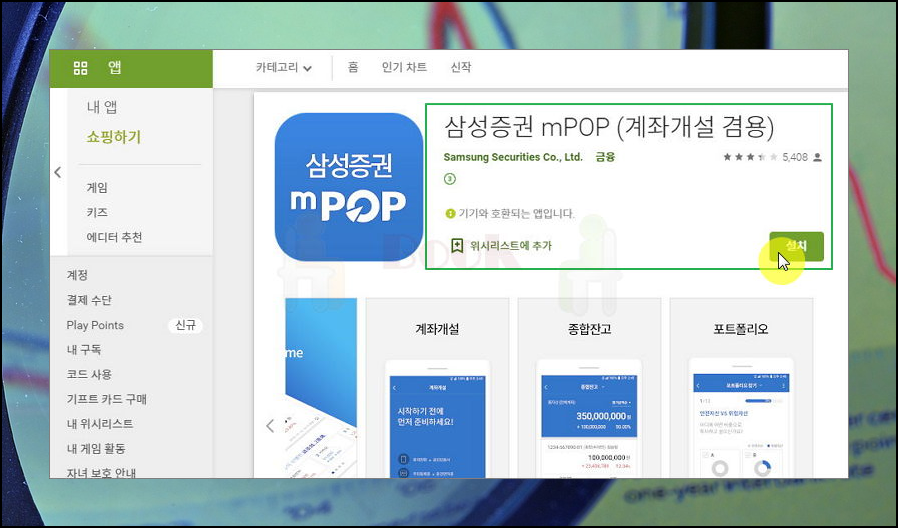Click the 삼성증권 mPOP app icon
Screen dimensions: 898x528
(349, 187)
